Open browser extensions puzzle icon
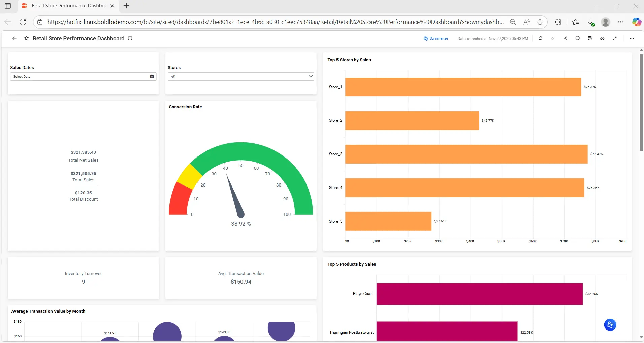 click(x=558, y=22)
